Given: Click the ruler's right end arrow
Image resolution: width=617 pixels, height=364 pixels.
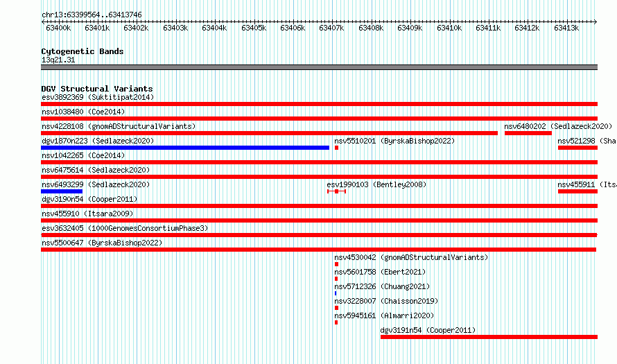Looking at the screenshot, I should [x=596, y=22].
